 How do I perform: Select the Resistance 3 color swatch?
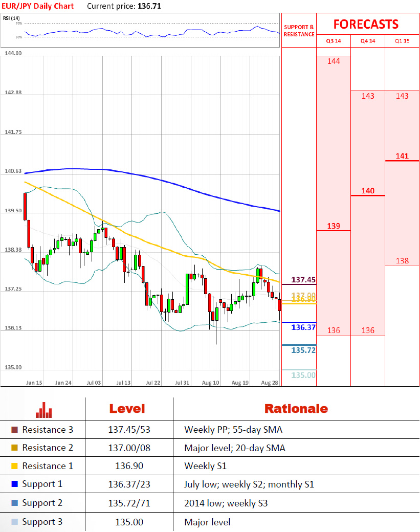tap(15, 430)
